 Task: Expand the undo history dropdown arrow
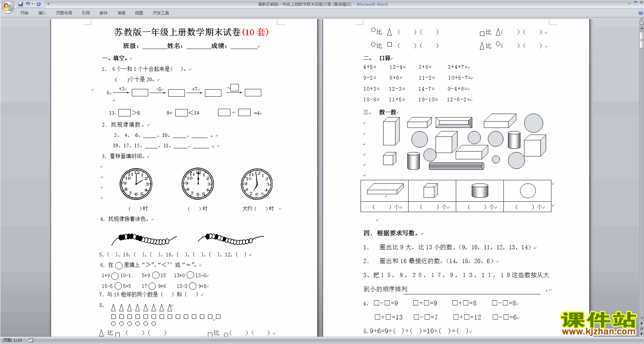tap(33, 4)
